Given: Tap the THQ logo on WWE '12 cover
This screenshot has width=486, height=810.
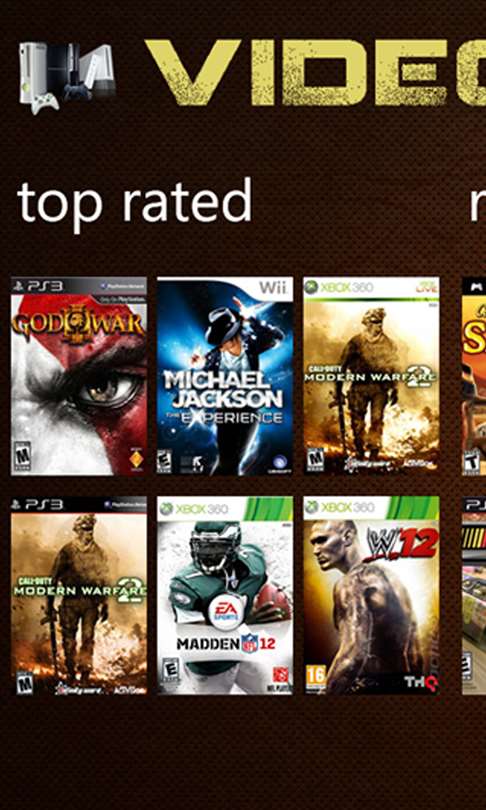Looking at the screenshot, I should [421, 682].
